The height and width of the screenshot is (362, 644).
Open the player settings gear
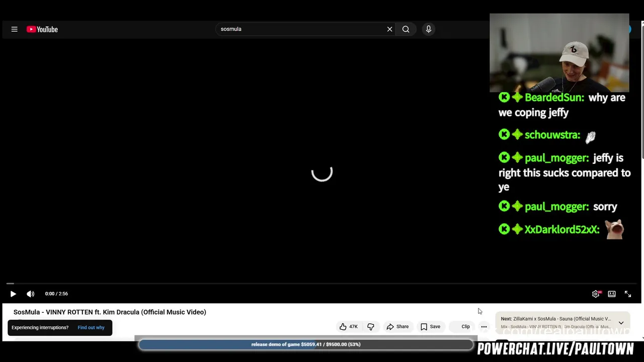tap(596, 294)
